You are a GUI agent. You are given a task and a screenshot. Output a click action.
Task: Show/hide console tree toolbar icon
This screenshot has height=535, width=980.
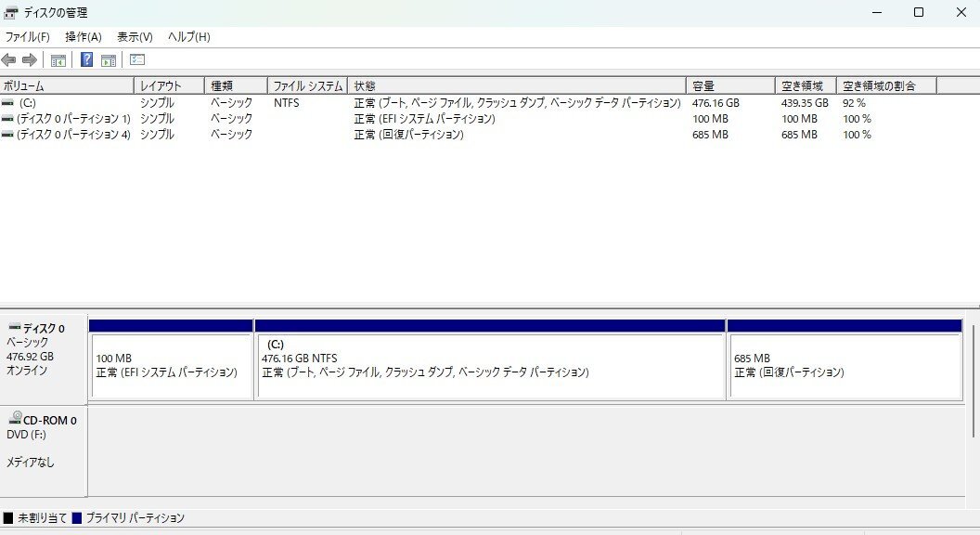point(58,60)
